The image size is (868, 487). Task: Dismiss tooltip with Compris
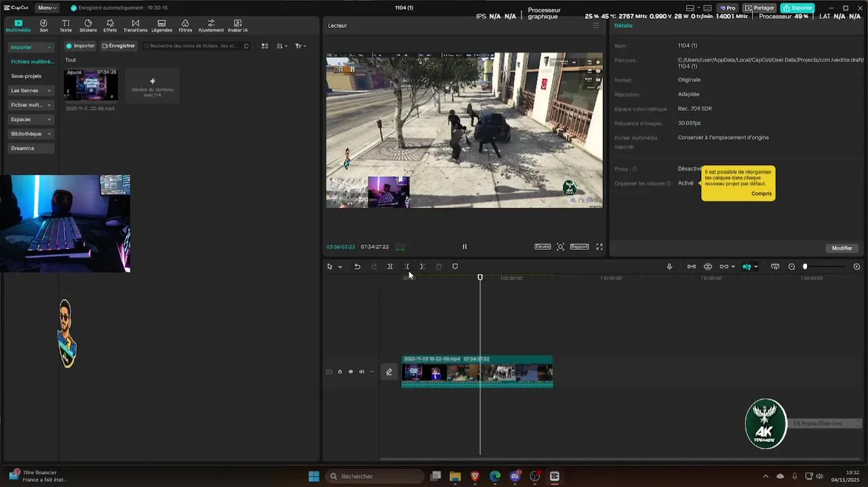761,193
